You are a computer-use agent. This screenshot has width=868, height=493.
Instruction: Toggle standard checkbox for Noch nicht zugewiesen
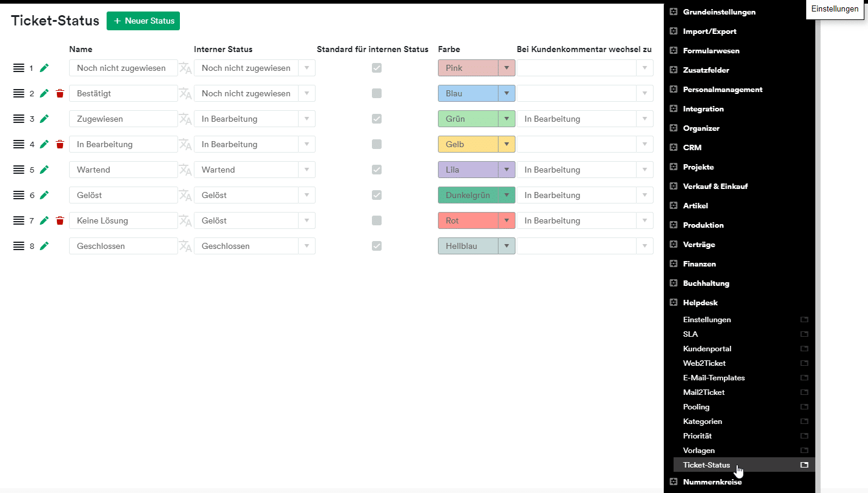point(377,68)
